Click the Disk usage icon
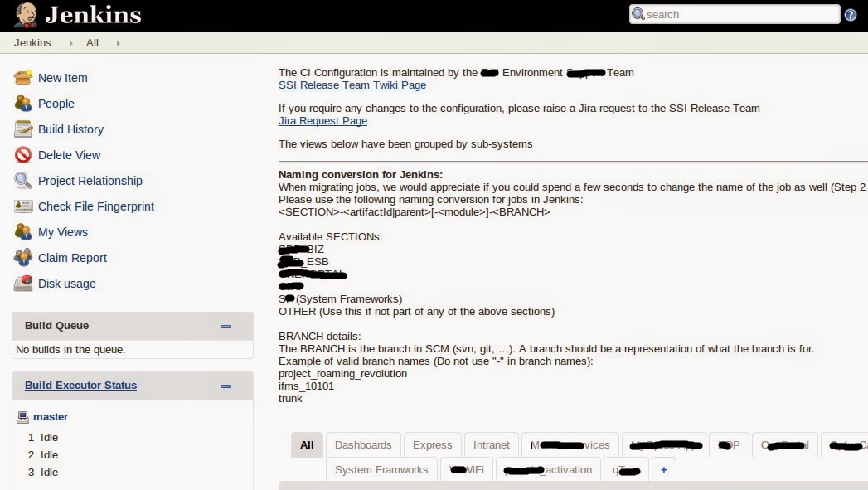The height and width of the screenshot is (490, 868). [22, 284]
